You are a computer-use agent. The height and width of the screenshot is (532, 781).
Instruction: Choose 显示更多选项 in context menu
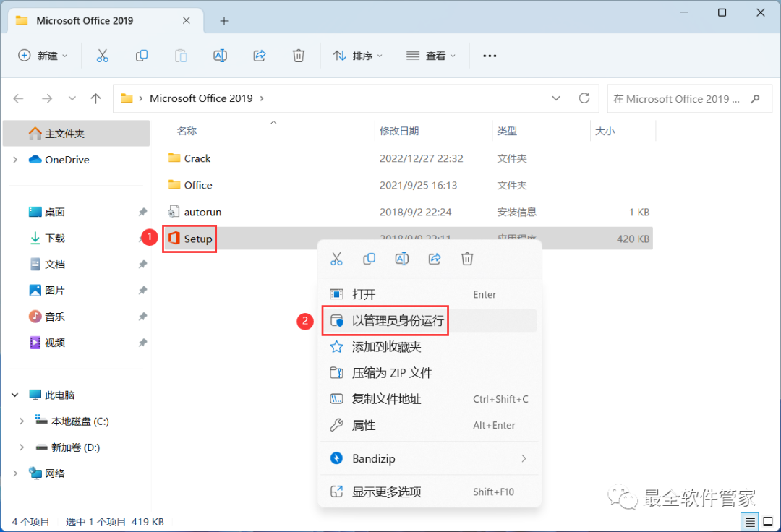click(430, 492)
